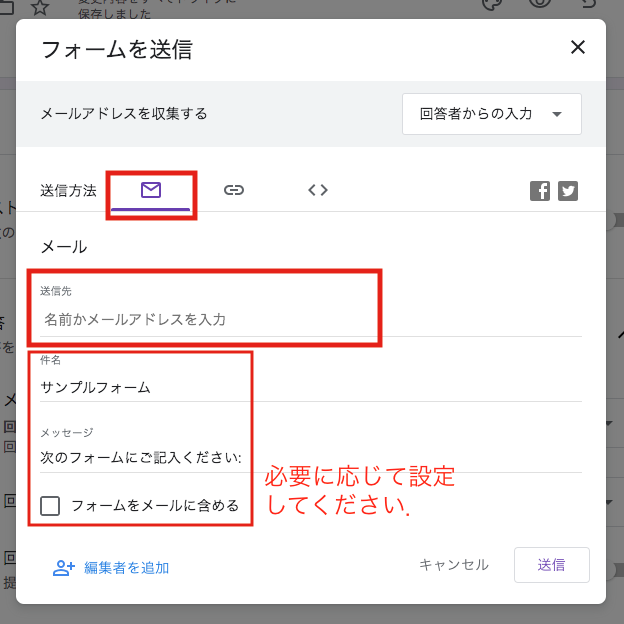The image size is (624, 624).
Task: Click the フォームを送信 dialog title
Action: coord(116,50)
